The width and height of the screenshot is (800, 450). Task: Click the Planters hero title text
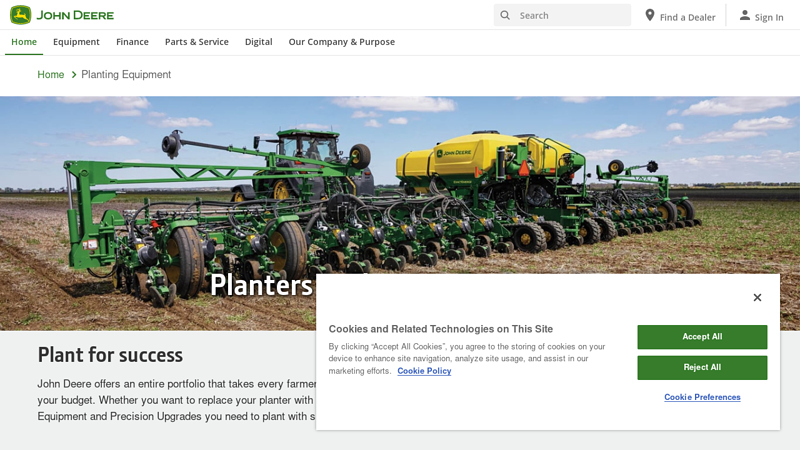(x=261, y=285)
